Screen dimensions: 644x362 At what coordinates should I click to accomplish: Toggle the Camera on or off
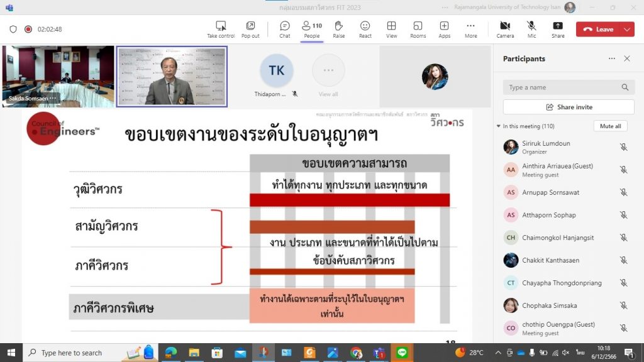pos(504,29)
